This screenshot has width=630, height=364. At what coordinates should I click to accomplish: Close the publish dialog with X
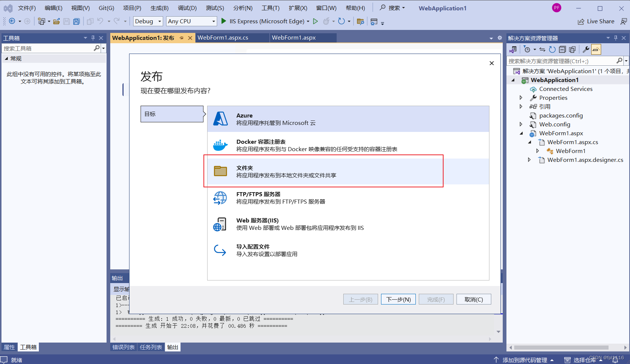(x=492, y=63)
